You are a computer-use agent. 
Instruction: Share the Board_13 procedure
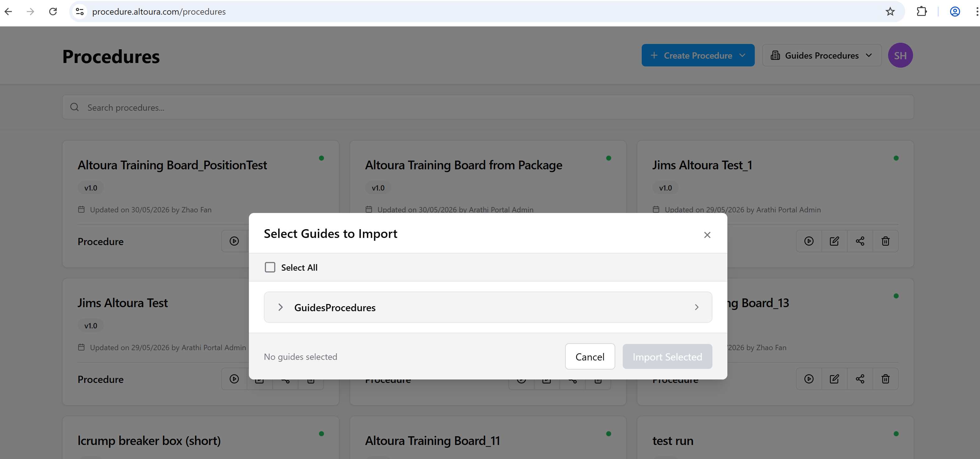click(860, 379)
